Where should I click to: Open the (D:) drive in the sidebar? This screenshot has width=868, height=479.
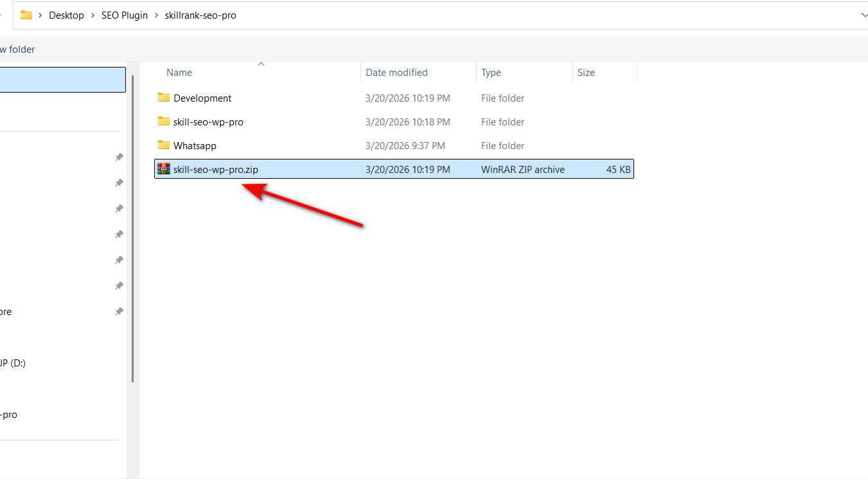click(13, 363)
